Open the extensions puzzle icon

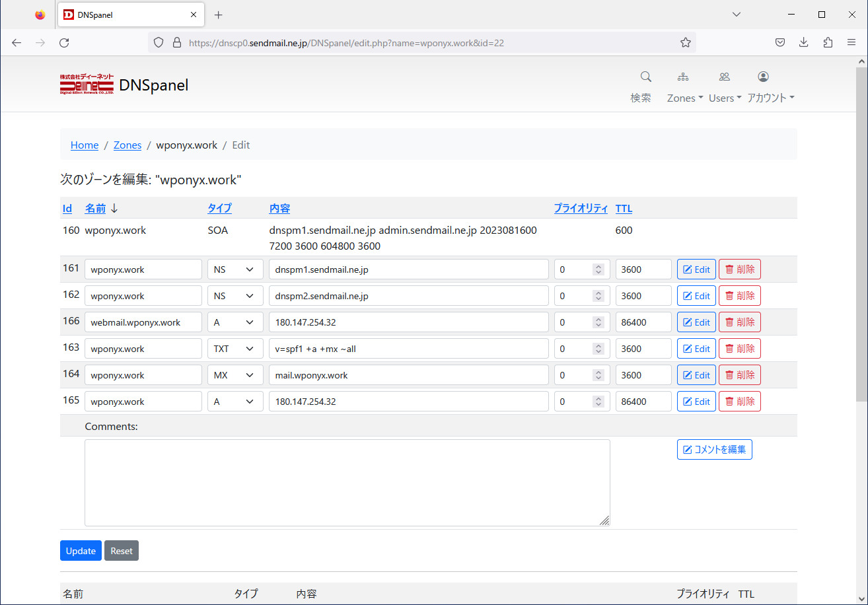pos(828,42)
